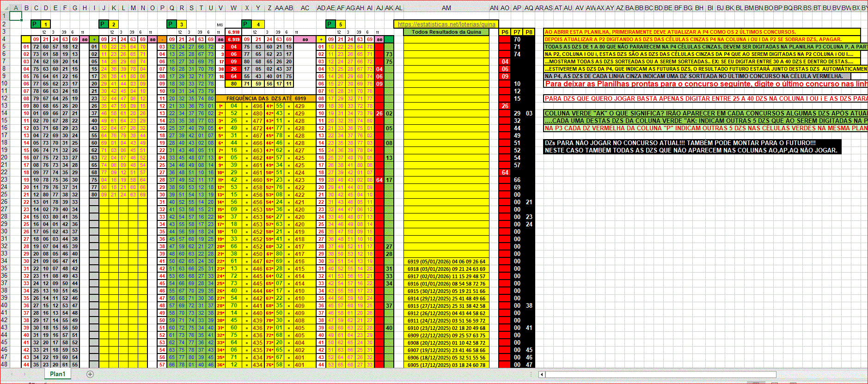This screenshot has width=868, height=384.
Task: Open the estatisticas.net loterias quina link
Action: tap(446, 24)
